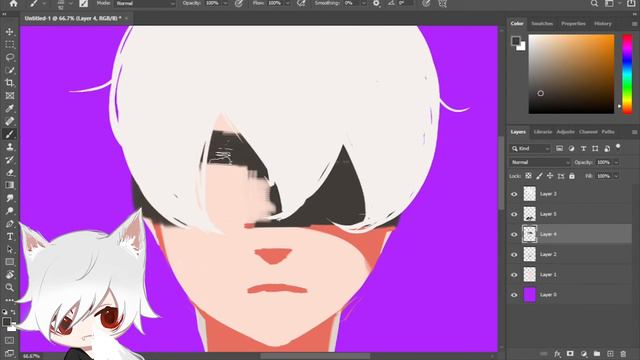640x360 pixels.
Task: Open the Color panel menu
Action: [x=634, y=24]
